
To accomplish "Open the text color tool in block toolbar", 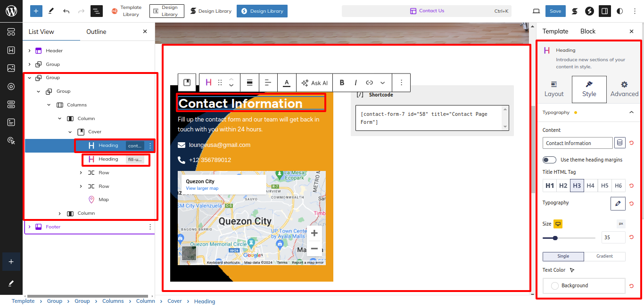I will (286, 82).
